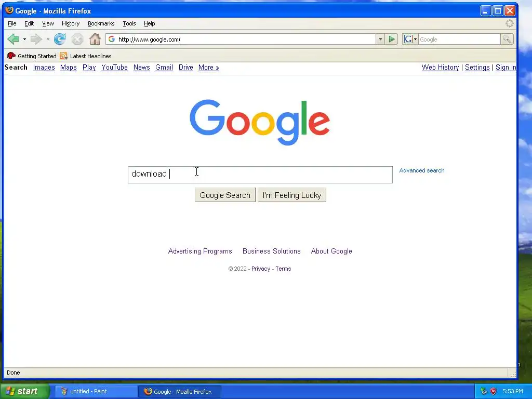Screen dimensions: 532x399
Task: Expand the More » link
Action: click(209, 67)
